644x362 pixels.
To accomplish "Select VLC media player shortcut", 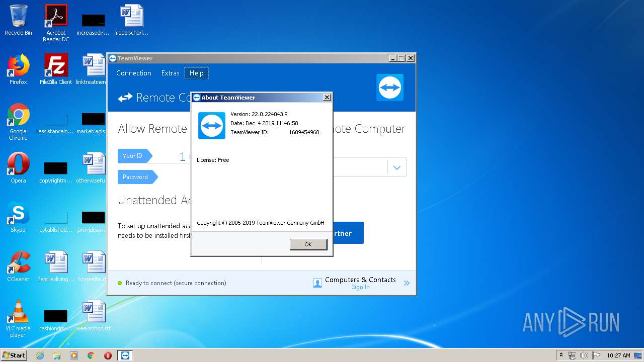I will (18, 318).
